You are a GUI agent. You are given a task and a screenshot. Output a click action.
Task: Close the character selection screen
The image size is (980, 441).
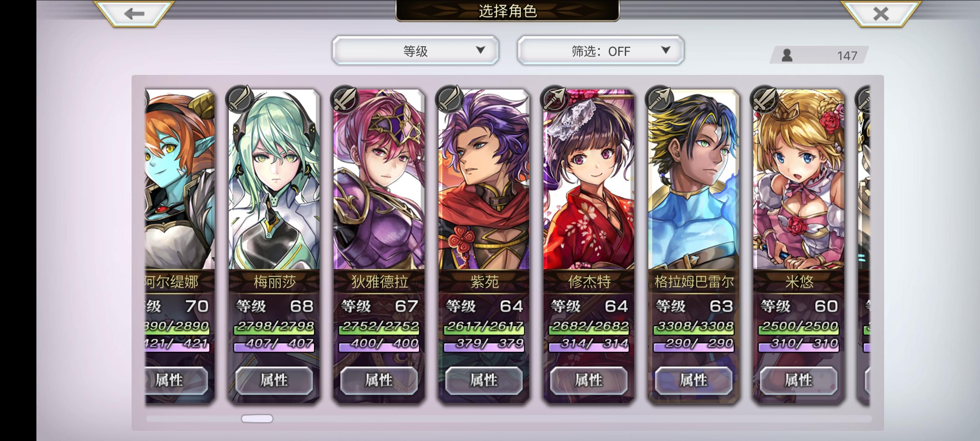pos(880,14)
